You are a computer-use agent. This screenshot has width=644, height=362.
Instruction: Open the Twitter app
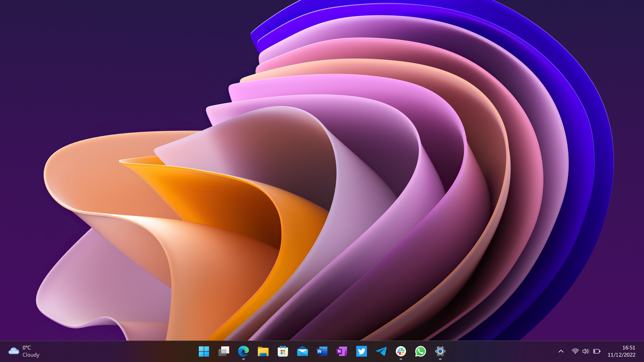pyautogui.click(x=361, y=351)
